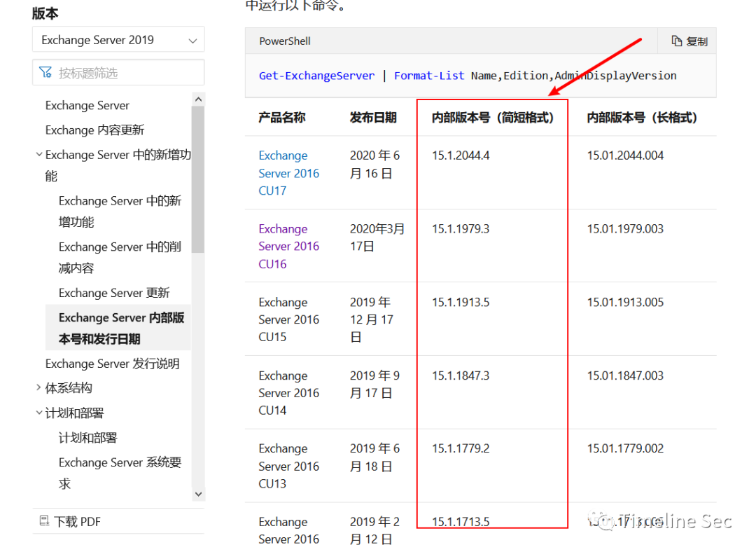Click build number 15.1.1847.3
The width and height of the screenshot is (756, 552).
(461, 375)
